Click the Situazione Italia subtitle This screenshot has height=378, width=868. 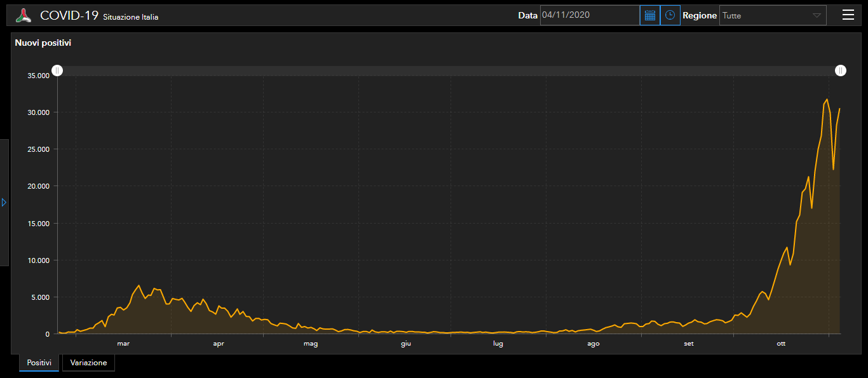(130, 17)
